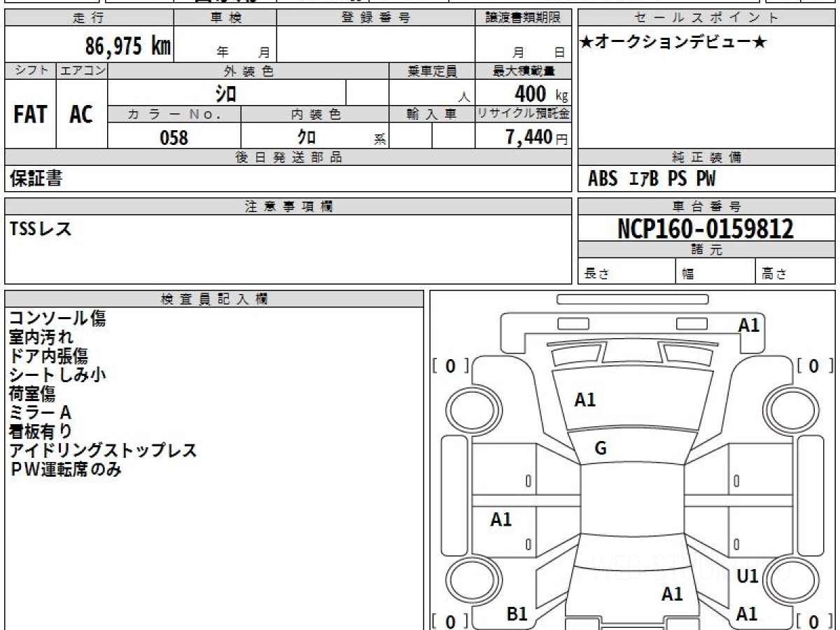Click the PW運転席のみ note
The height and width of the screenshot is (630, 840).
[x=65, y=469]
